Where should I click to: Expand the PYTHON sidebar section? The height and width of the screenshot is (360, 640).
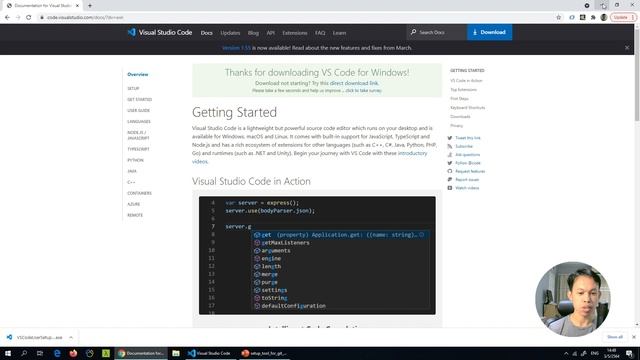(135, 160)
